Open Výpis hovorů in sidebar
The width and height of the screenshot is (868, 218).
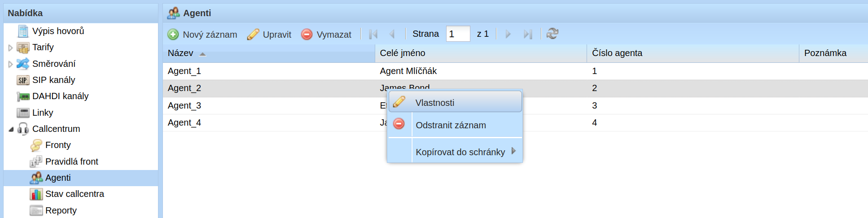click(x=58, y=31)
